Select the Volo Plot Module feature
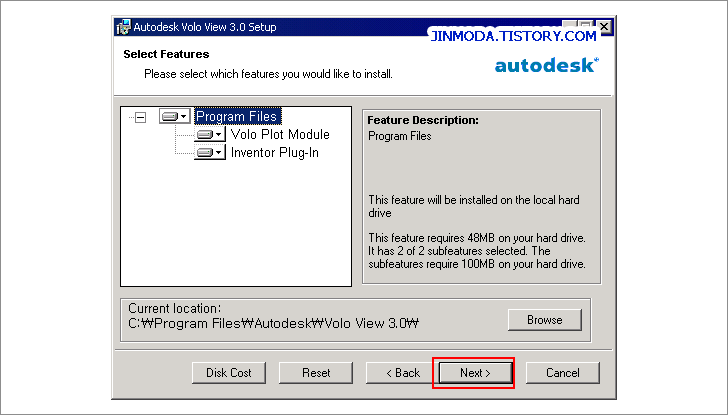The image size is (728, 415). coord(280,134)
